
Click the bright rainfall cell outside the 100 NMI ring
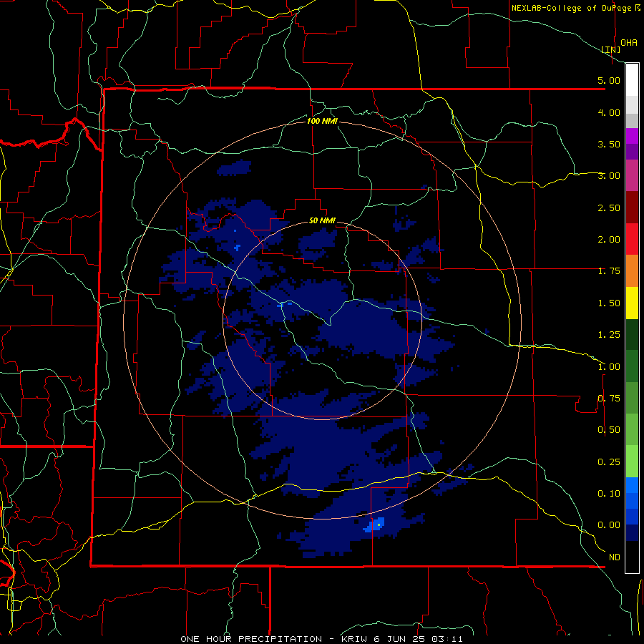point(375,525)
